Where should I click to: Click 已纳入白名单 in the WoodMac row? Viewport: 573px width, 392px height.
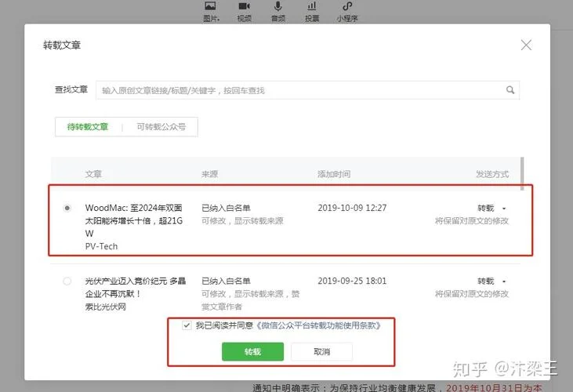point(226,209)
